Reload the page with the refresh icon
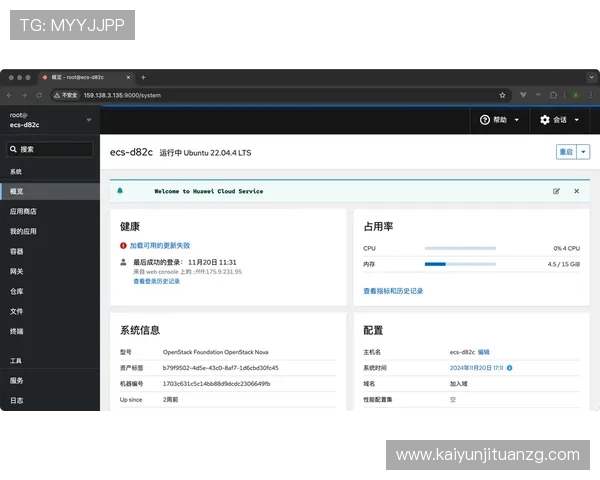The image size is (600, 480). point(39,95)
